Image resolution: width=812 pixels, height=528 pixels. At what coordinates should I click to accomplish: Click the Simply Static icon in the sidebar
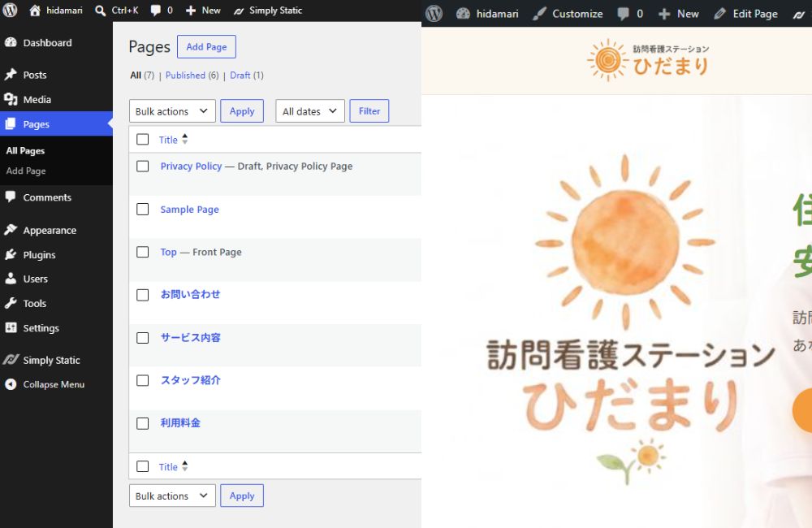coord(11,360)
